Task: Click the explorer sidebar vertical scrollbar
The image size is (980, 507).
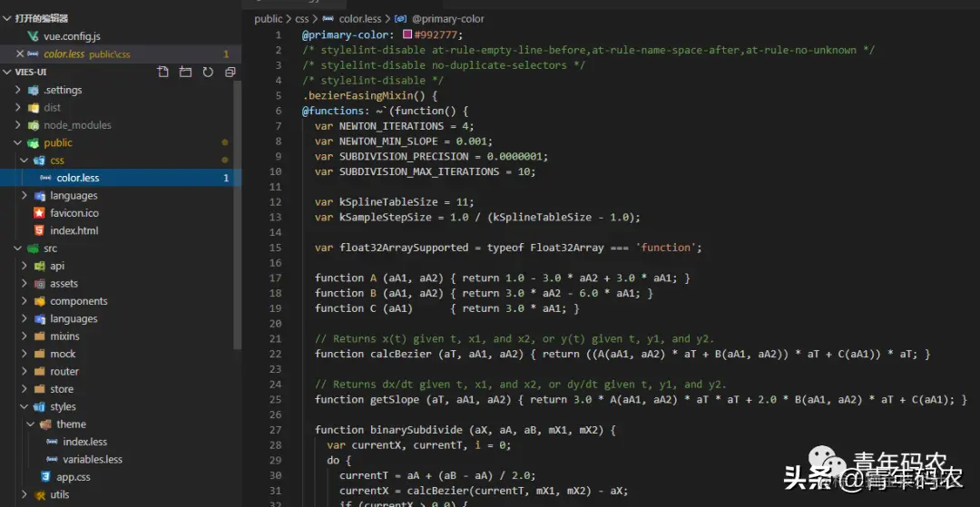Action: pyautogui.click(x=238, y=216)
